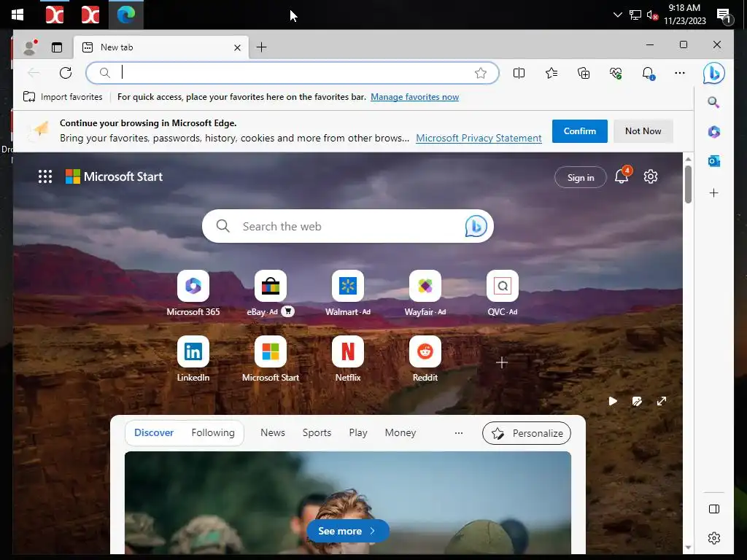
Task: Open a new browser tab
Action: (262, 47)
